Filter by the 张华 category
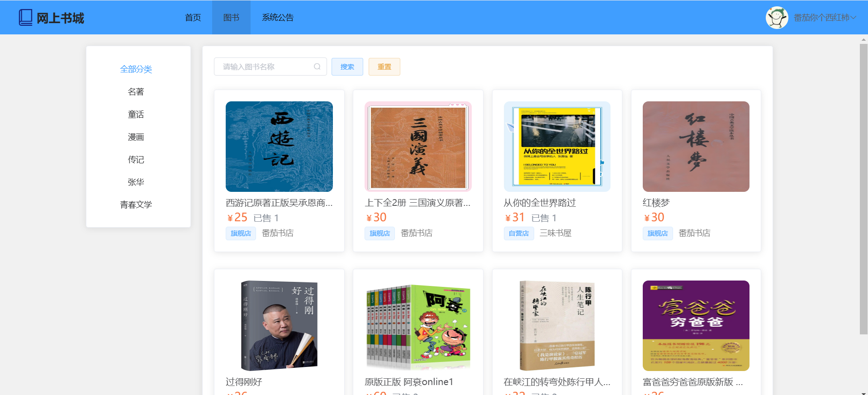Viewport: 868px width, 395px height. 136,182
